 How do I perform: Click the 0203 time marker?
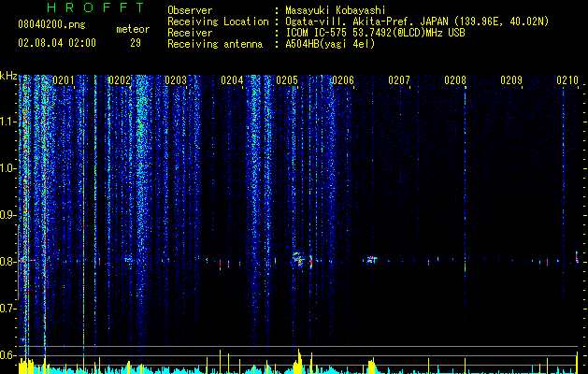(176, 79)
